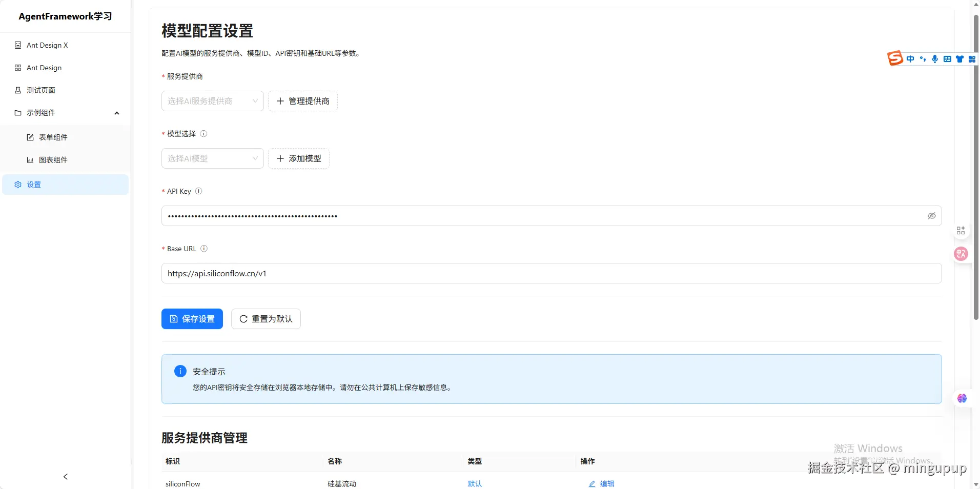Screen dimensions: 980x489
Task: Open Ant Design X menu item
Action: coord(47,45)
